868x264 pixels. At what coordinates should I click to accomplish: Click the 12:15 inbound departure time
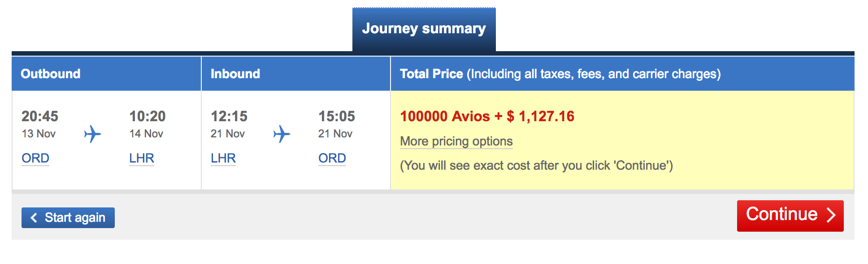click(x=229, y=116)
